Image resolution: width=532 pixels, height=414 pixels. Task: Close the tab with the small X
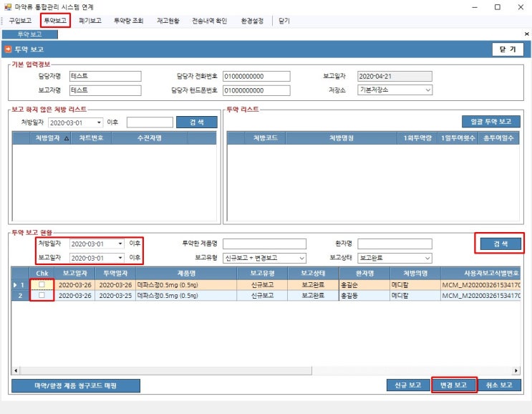[526, 34]
